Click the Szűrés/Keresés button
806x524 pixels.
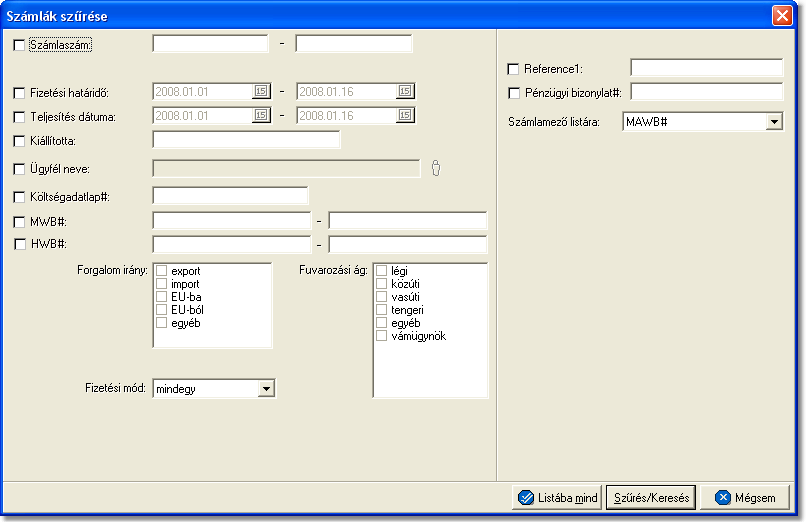tap(651, 497)
